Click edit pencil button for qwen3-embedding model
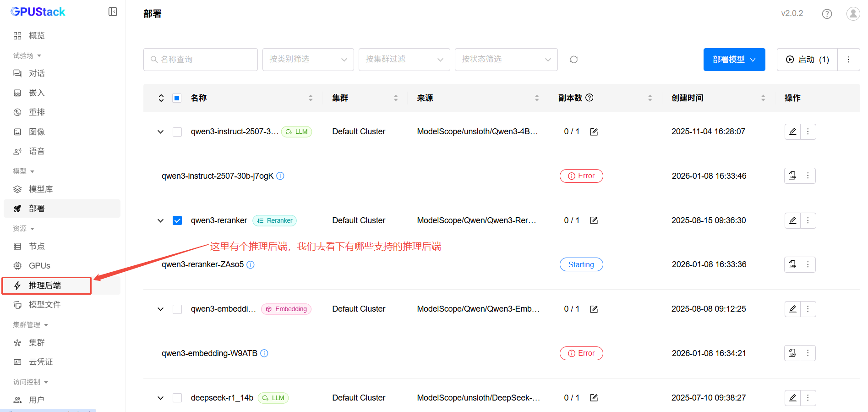This screenshot has width=868, height=412. tap(792, 309)
